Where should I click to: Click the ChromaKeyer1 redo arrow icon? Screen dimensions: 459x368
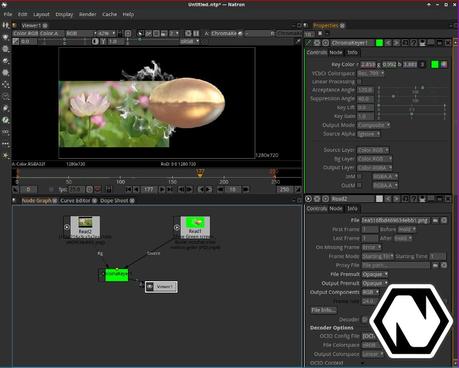pos(397,43)
